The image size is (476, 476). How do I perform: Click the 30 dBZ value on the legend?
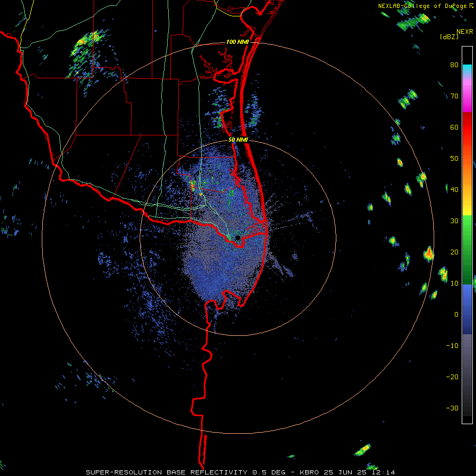pos(454,221)
